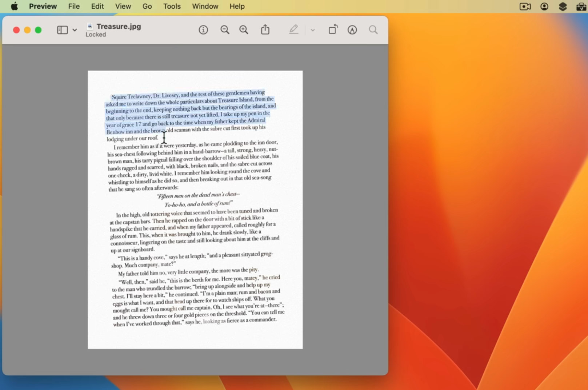Expand the sidebar view options chevron
Viewport: 588px width, 390px height.
(x=75, y=30)
